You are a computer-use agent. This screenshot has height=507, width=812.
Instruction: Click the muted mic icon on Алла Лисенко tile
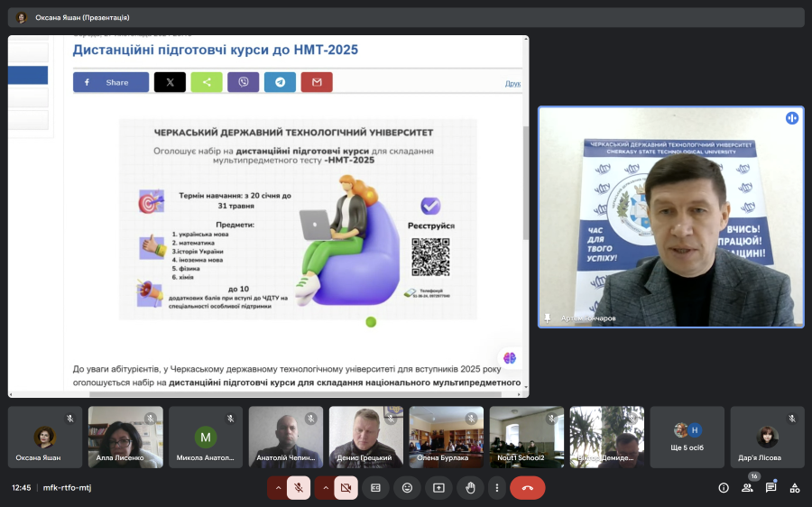150,419
